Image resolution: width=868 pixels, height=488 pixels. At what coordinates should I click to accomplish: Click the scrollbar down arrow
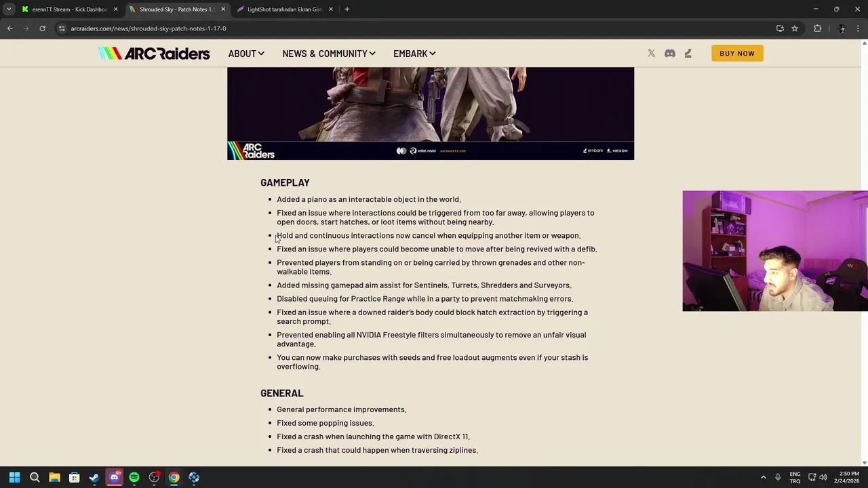[864, 463]
